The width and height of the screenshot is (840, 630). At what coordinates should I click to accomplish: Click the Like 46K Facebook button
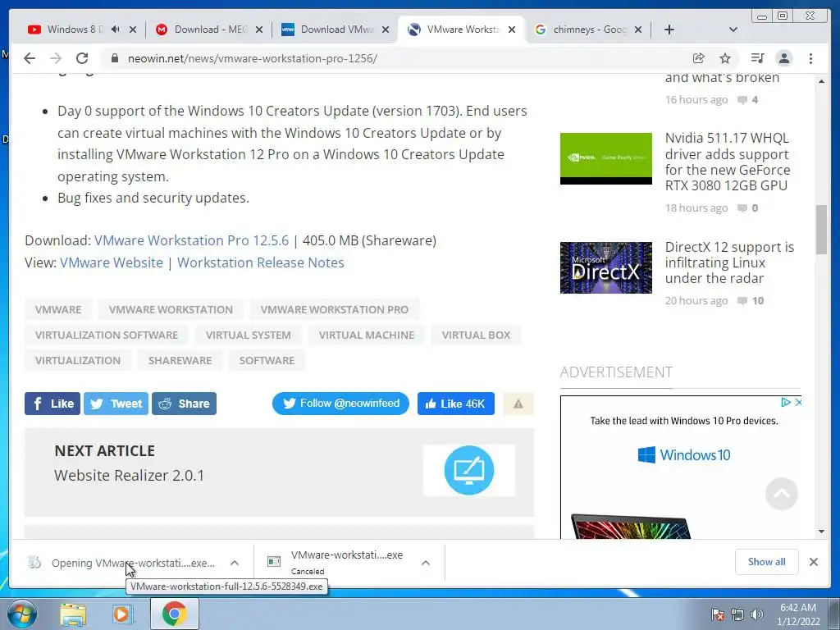tap(456, 404)
